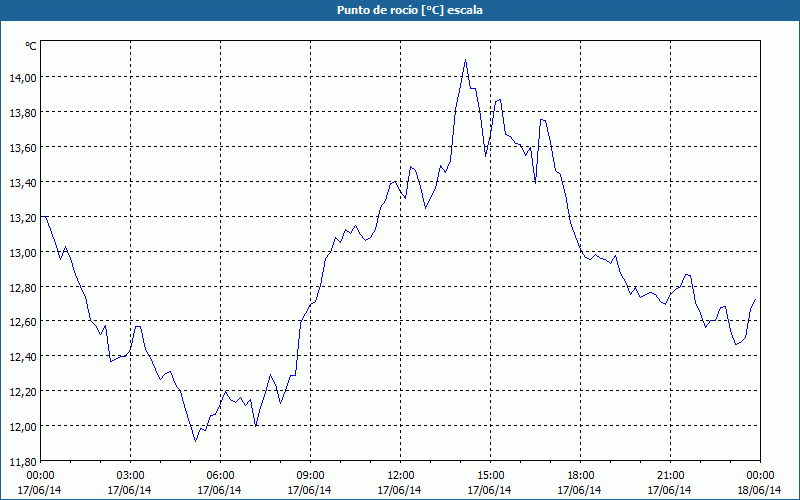This screenshot has height=500, width=800.
Task: Select the 17/06/14 date under 12:00
Action: 401,490
